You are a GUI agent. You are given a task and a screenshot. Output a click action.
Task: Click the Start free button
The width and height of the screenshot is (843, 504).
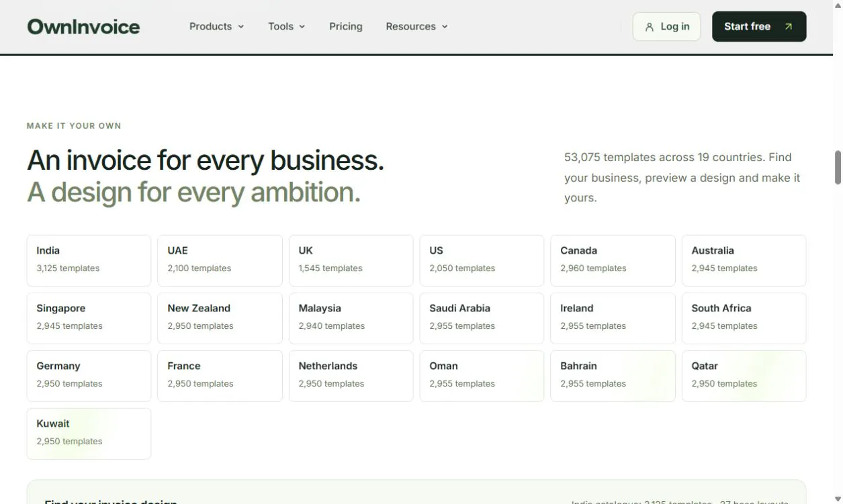click(x=759, y=27)
